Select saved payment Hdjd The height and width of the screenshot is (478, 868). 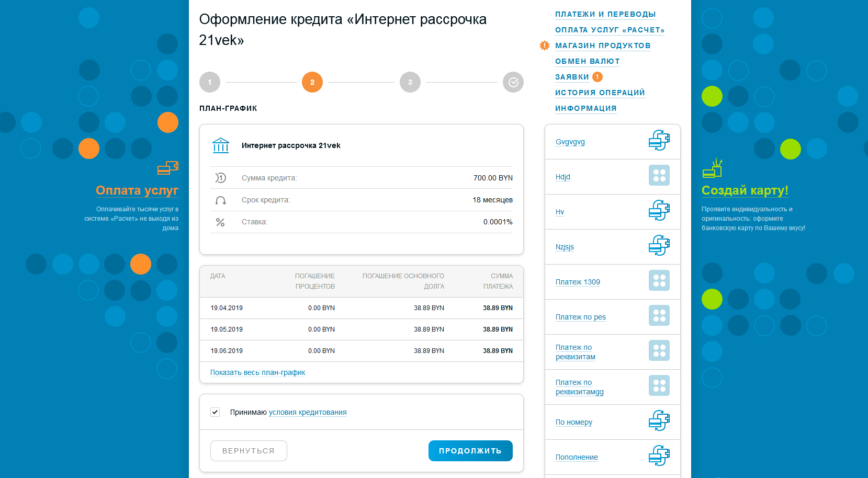click(x=563, y=177)
